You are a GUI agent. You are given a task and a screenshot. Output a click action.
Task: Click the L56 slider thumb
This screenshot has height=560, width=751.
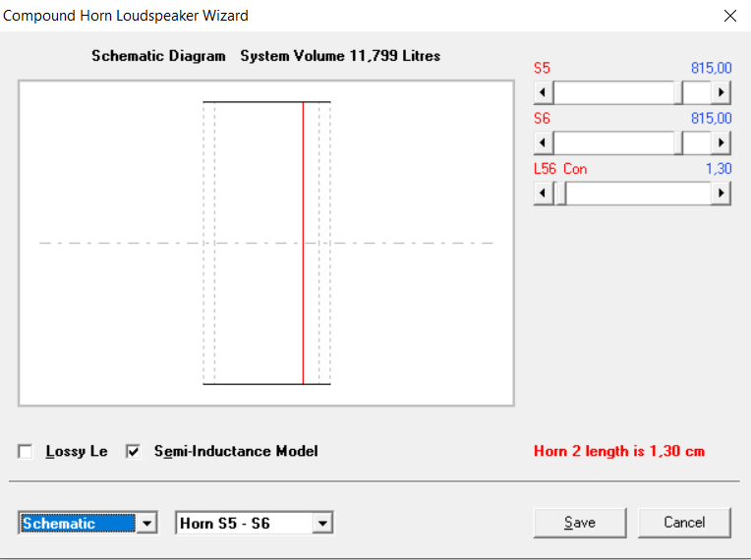(x=560, y=194)
